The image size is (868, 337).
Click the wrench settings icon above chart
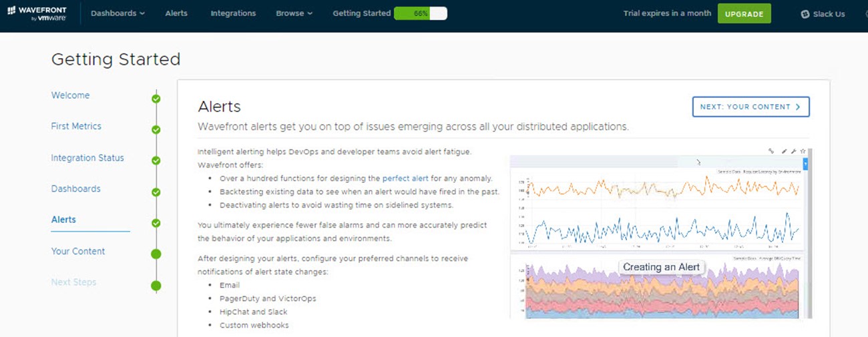[x=793, y=151]
